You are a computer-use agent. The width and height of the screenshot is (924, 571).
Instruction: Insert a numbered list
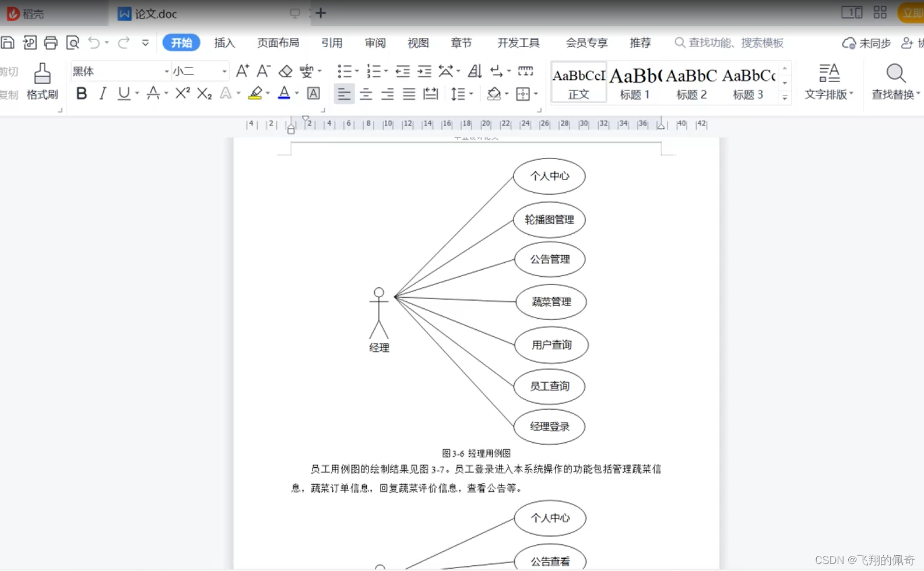373,71
